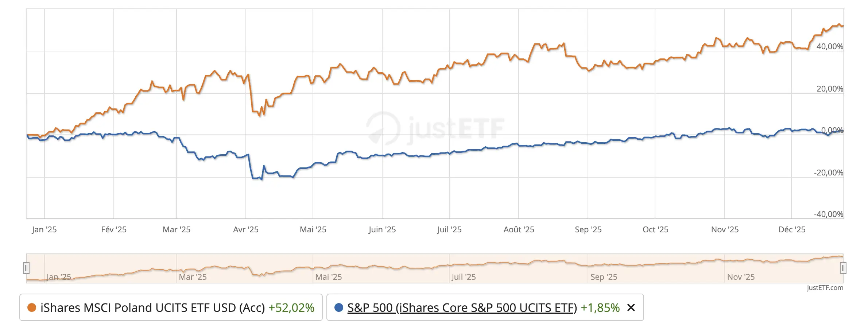868x329 pixels.
Task: Grab the right range navigator handle
Action: pos(843,268)
